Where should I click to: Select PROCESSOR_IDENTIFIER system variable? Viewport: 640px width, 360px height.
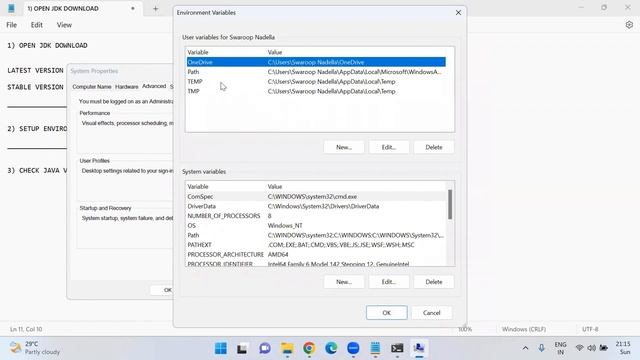[316, 264]
